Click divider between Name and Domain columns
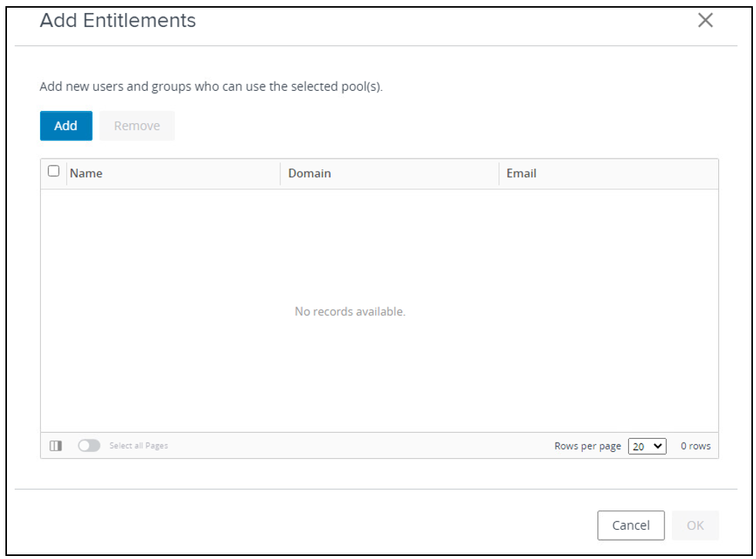Viewport: 756px width, 559px height. pos(281,174)
